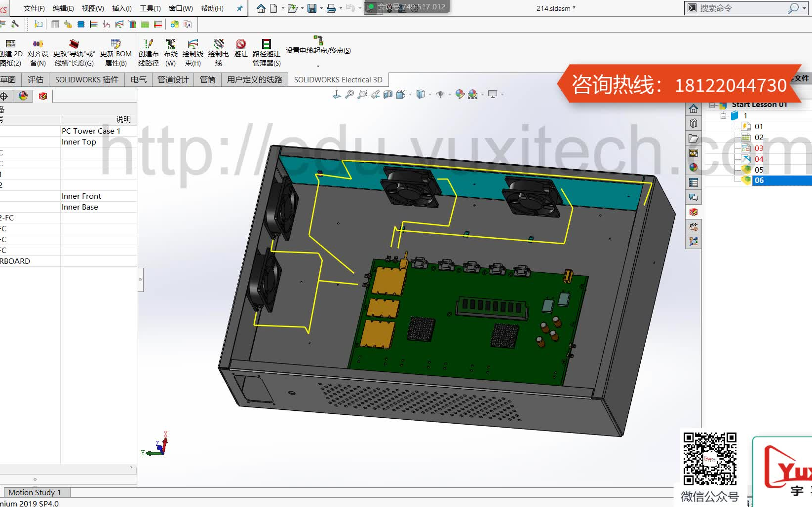Image resolution: width=812 pixels, height=507 pixels.
Task: Open the 创建 2D 图纸 tool
Action: (10, 53)
